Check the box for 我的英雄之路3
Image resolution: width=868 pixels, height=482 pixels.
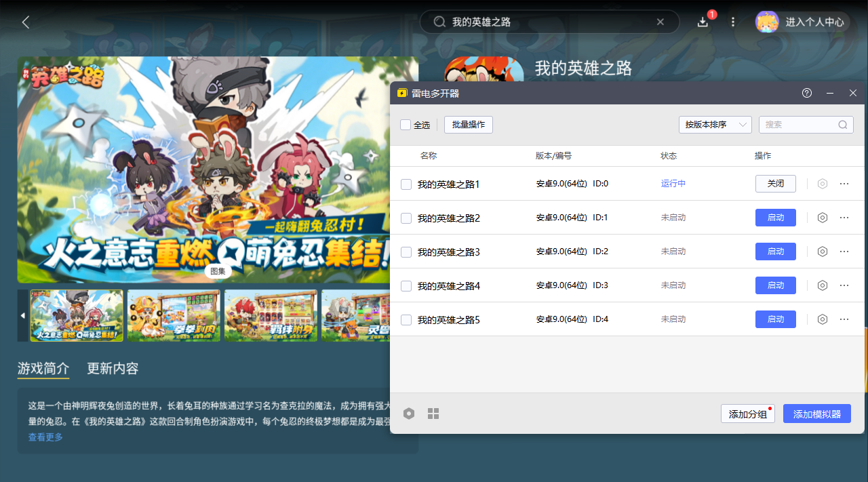[406, 252]
